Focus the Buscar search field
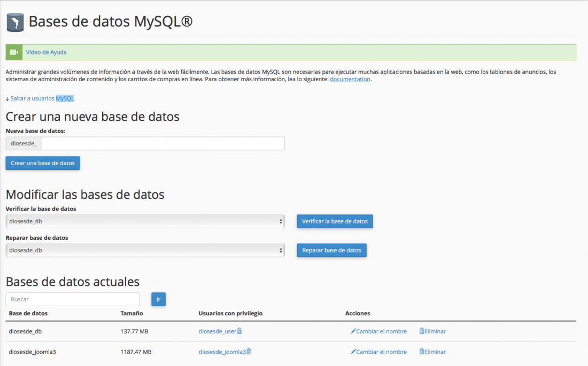The width and height of the screenshot is (588, 366). coord(72,299)
